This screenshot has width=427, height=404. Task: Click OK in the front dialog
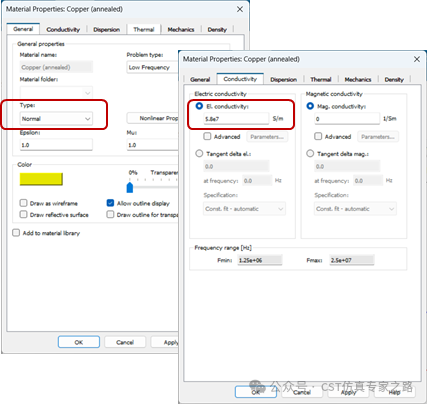[256, 392]
